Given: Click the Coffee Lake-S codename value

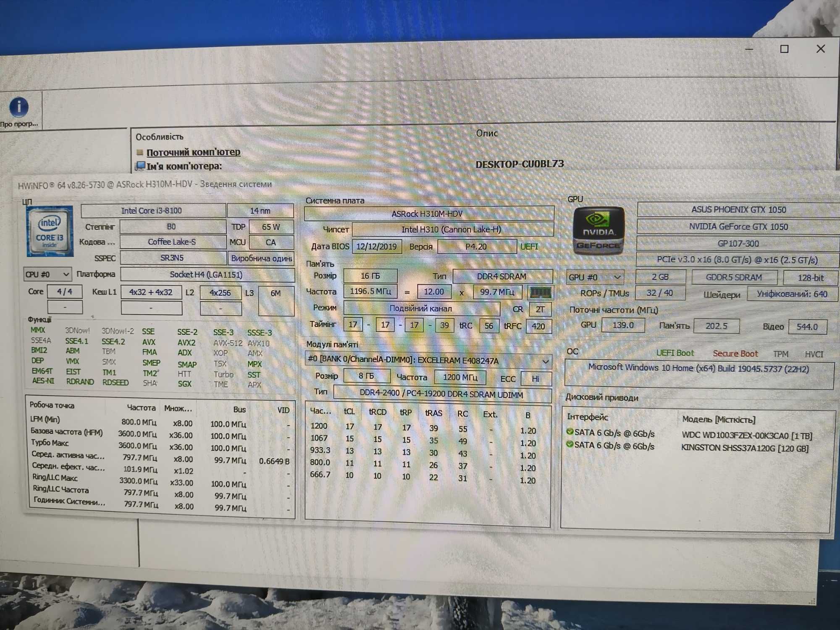Looking at the screenshot, I should click(173, 242).
